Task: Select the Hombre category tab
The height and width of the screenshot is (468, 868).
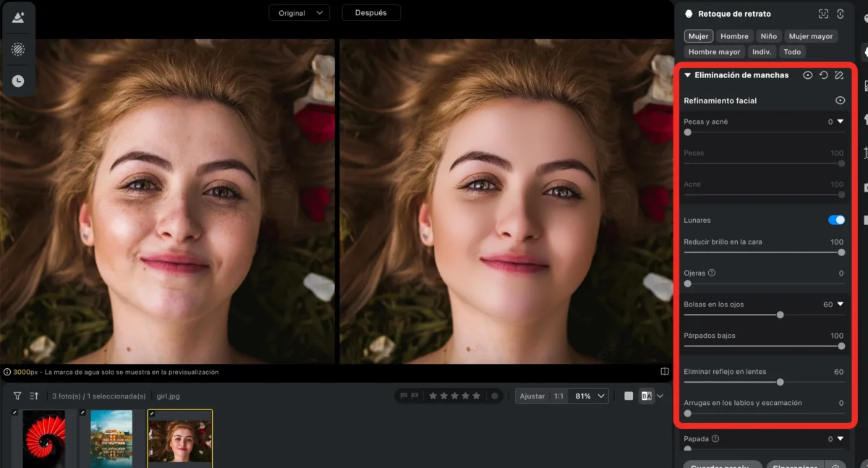Action: point(734,36)
